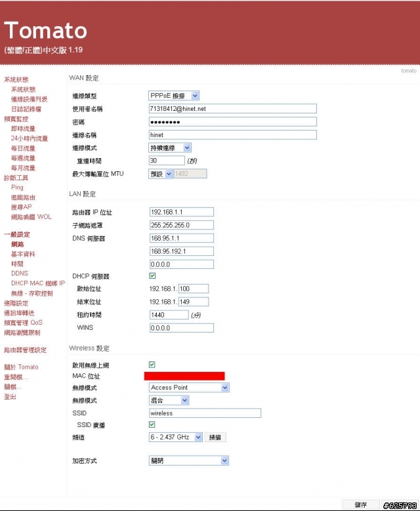This screenshot has height=511, width=420.
Task: Focus the 子網路遮罩 field
Action: (x=182, y=225)
